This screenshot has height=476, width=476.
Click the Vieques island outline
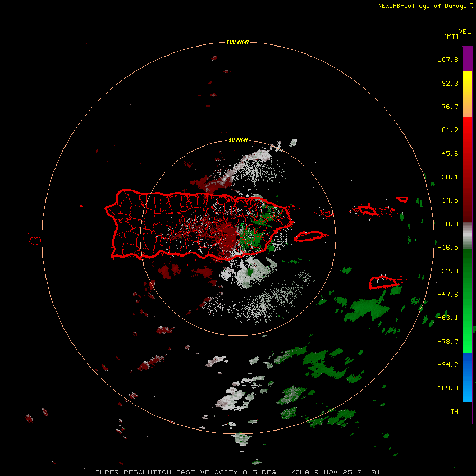(x=310, y=236)
